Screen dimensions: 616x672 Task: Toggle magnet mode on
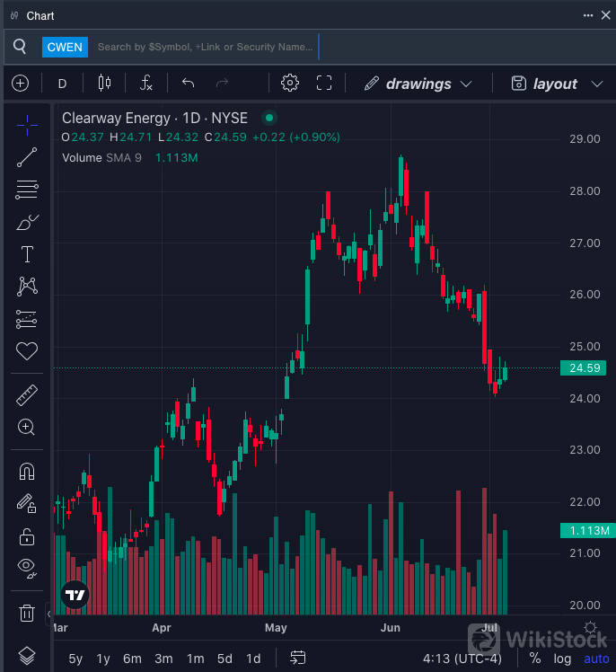tap(27, 472)
